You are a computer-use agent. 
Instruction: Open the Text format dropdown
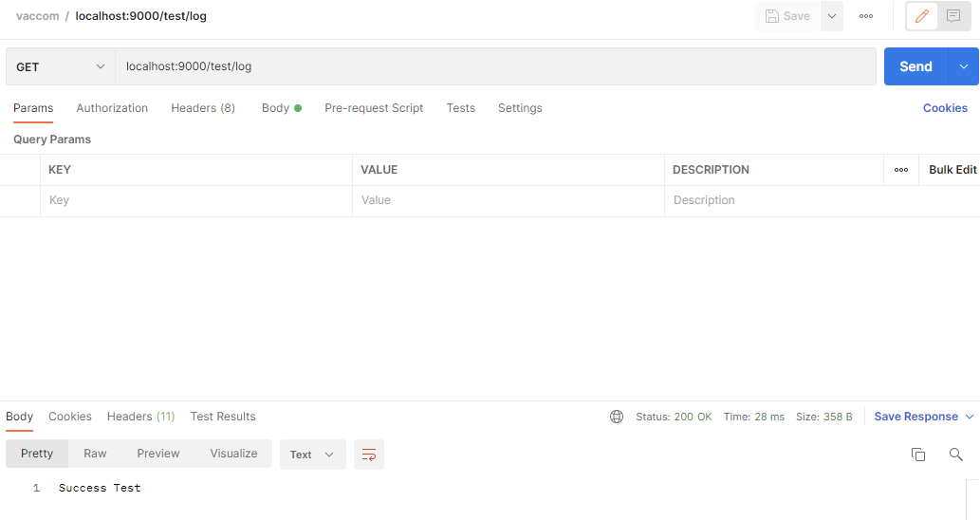(x=312, y=455)
